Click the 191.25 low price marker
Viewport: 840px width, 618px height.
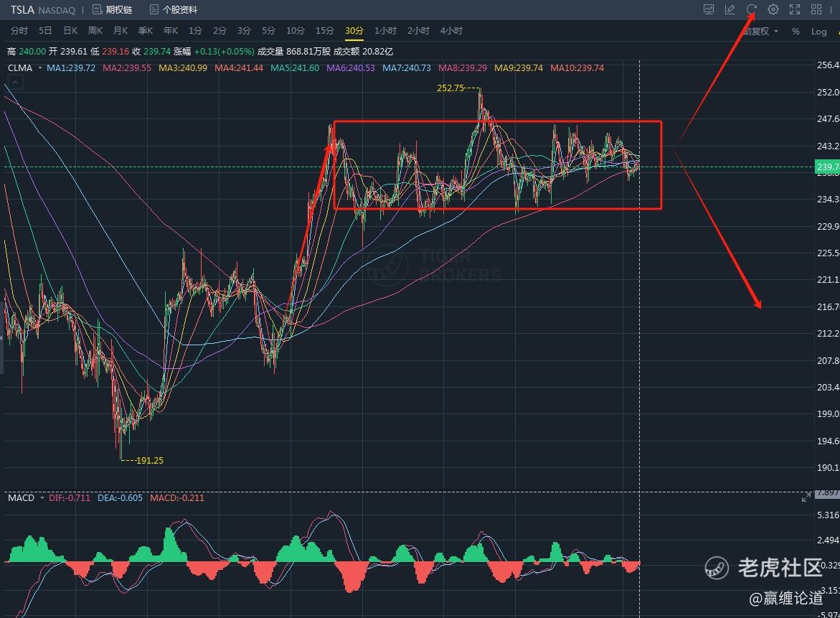149,460
